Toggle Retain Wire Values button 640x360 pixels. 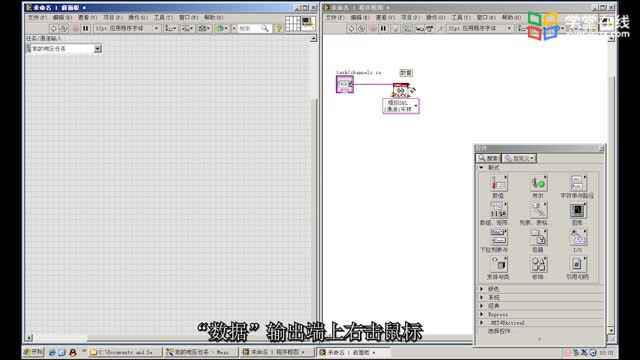pos(407,28)
